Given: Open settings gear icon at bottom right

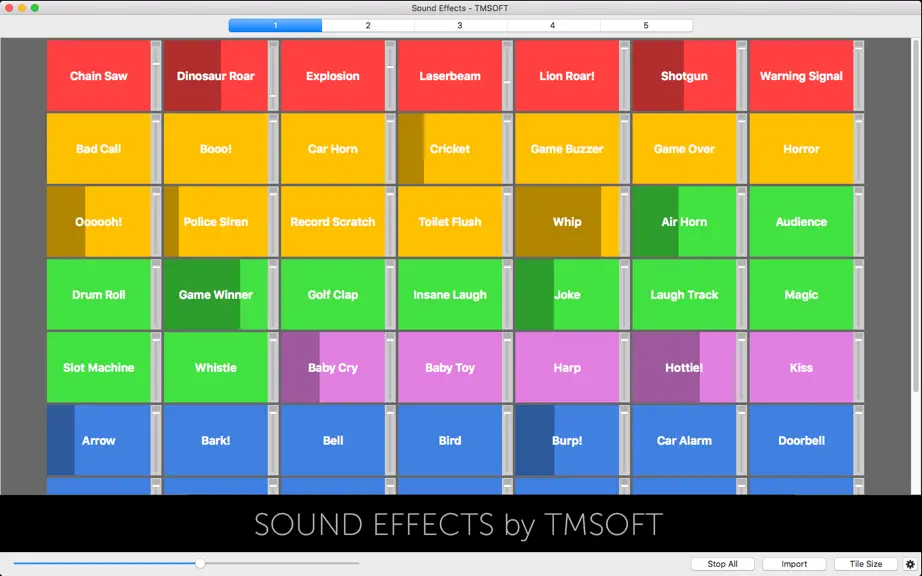Looking at the screenshot, I should tap(910, 564).
